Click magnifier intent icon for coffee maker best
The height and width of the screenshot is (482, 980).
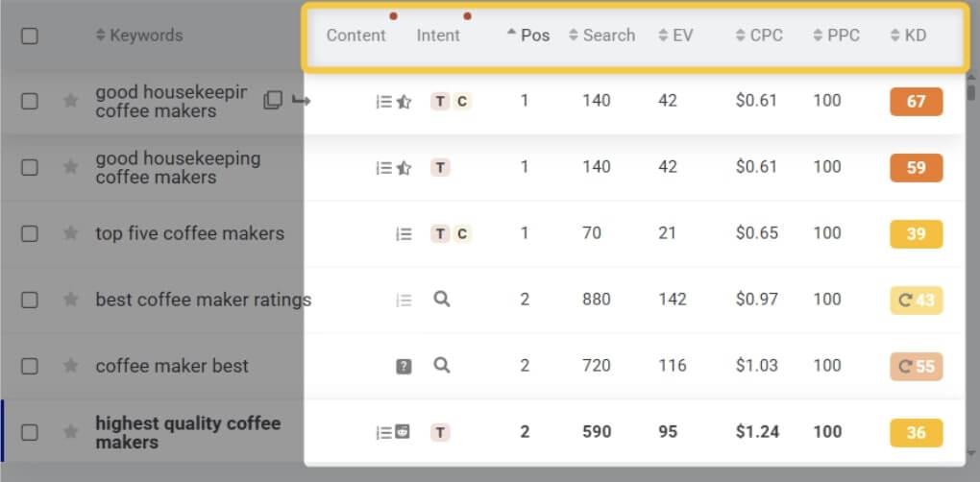[442, 365]
